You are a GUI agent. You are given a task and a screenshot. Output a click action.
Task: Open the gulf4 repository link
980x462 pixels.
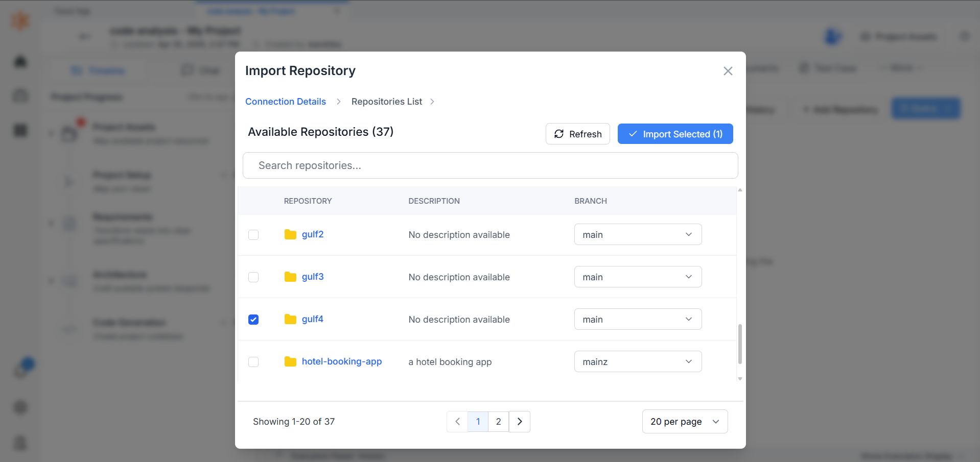(x=313, y=319)
